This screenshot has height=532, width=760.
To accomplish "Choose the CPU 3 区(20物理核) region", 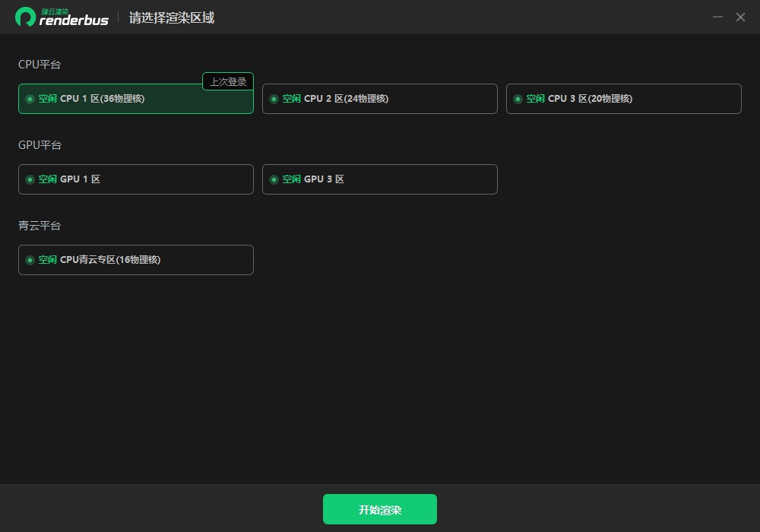I will click(624, 99).
